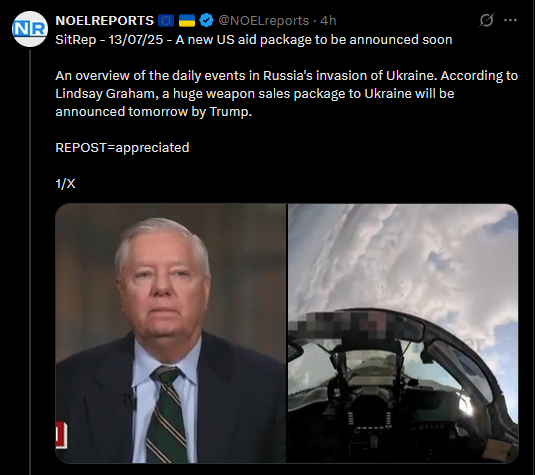Click the European Union flag emoji
Screen dimensions: 535x475
coord(166,21)
